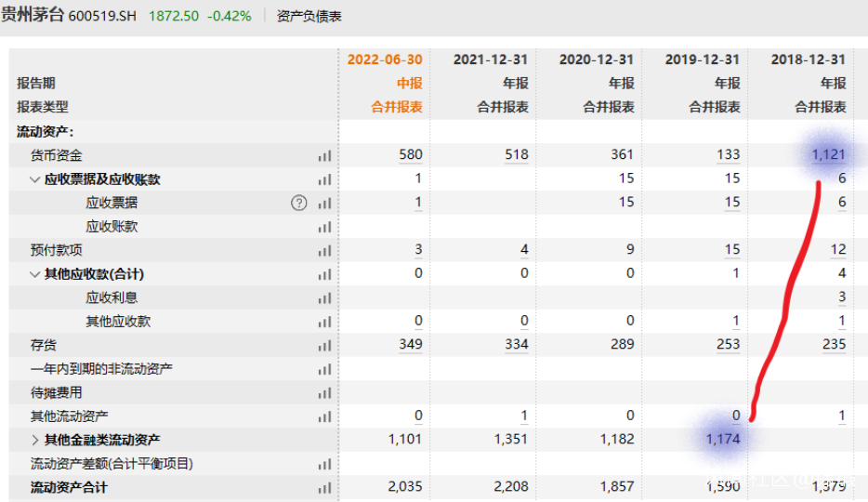Click chart icon beside 待摊费用
Viewport: 868px width, 502px height.
tap(325, 393)
